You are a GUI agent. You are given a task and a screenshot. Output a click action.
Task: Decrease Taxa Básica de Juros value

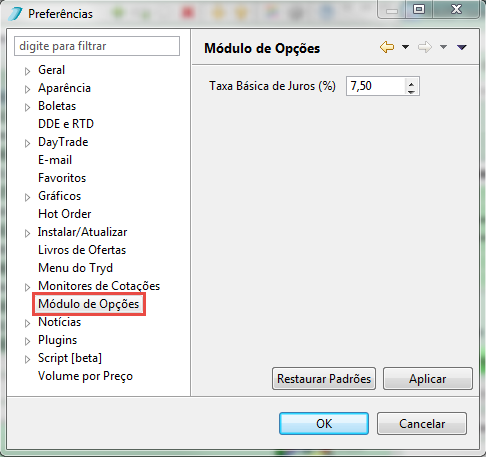[x=411, y=91]
